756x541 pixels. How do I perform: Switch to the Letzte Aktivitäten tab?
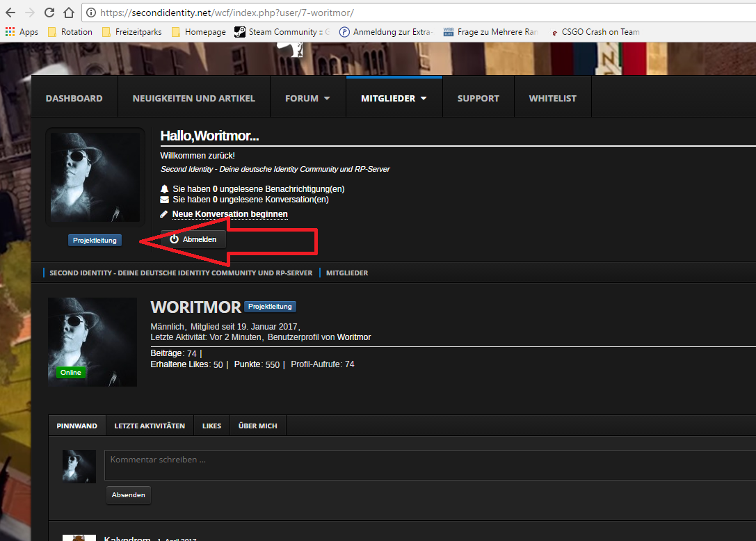150,426
